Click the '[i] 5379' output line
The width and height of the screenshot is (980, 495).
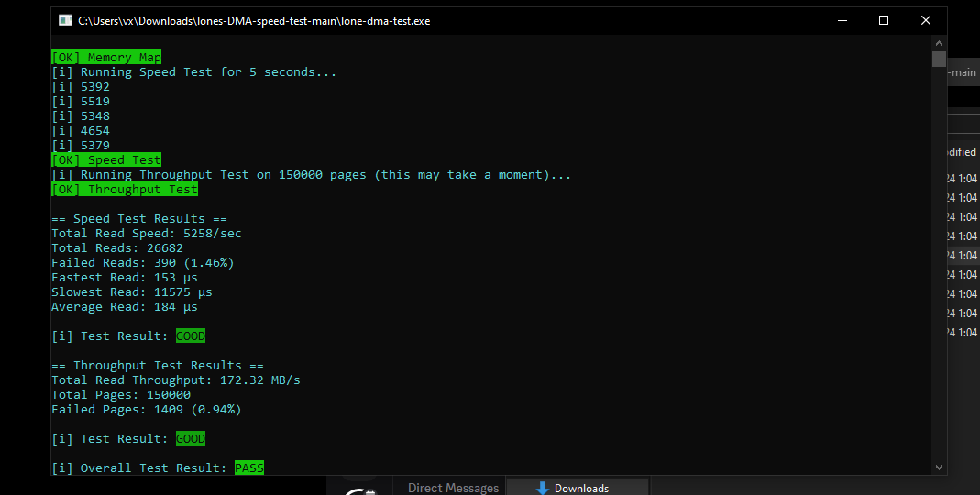[x=81, y=146]
